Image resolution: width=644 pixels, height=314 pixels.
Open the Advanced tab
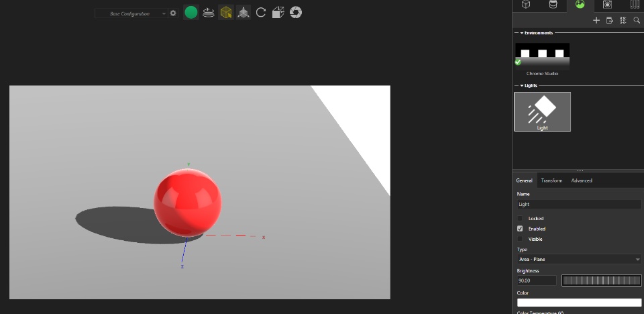(x=582, y=180)
